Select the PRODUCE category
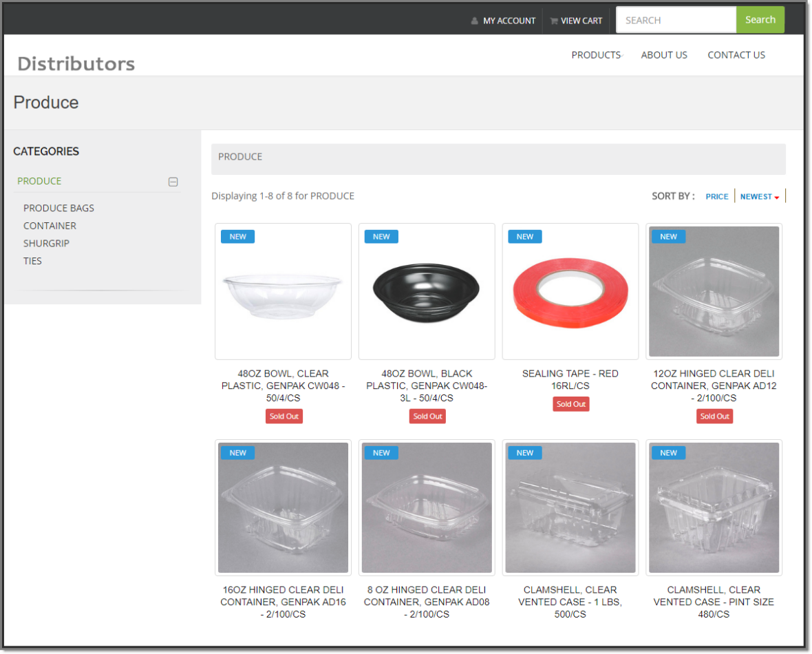812x654 pixels. [x=39, y=181]
